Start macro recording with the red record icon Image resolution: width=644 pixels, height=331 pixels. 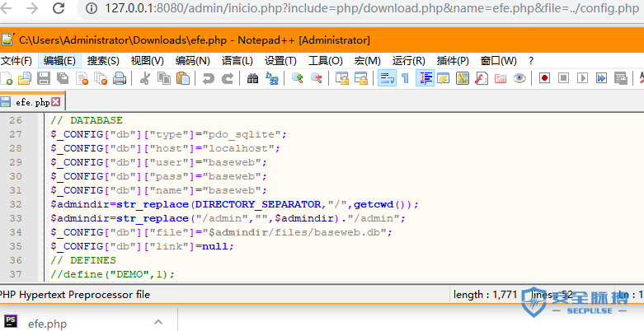544,78
